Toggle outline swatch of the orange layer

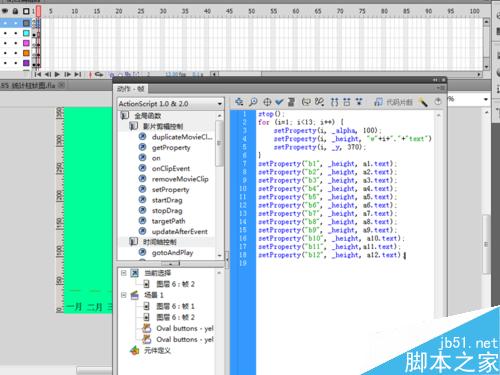(x=26, y=53)
